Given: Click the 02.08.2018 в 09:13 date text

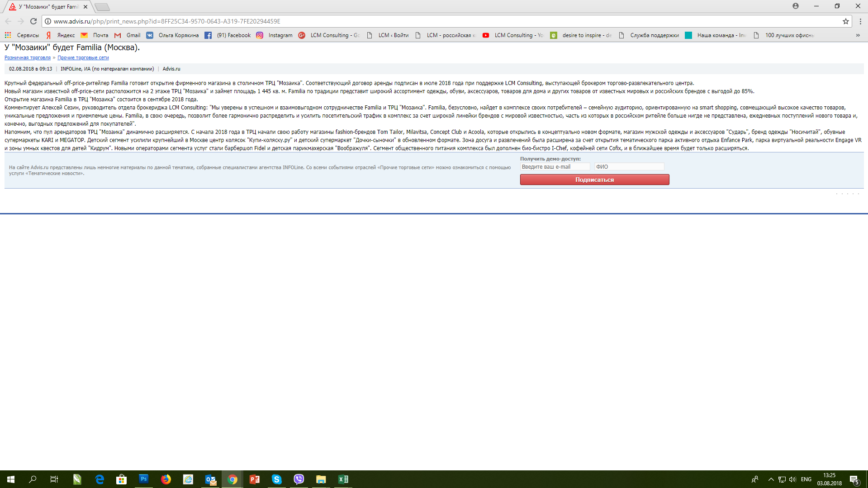Looking at the screenshot, I should [x=30, y=69].
